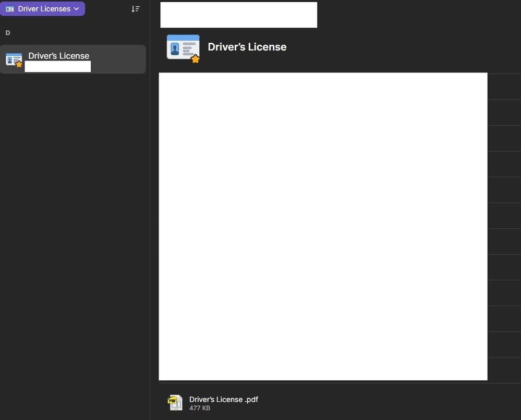
Task: Click the Driver's License list item icon
Action: [14, 59]
